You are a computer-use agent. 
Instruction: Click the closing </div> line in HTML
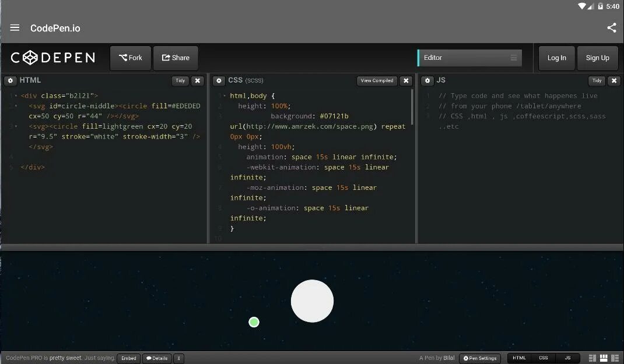pos(33,167)
